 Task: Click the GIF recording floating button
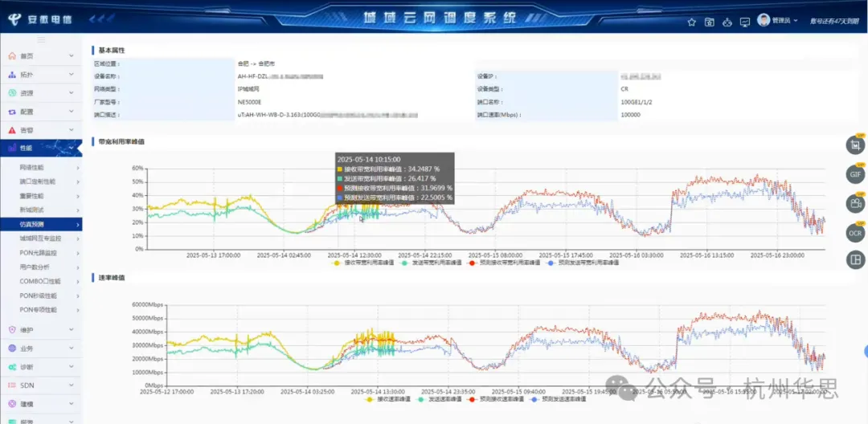click(x=855, y=174)
